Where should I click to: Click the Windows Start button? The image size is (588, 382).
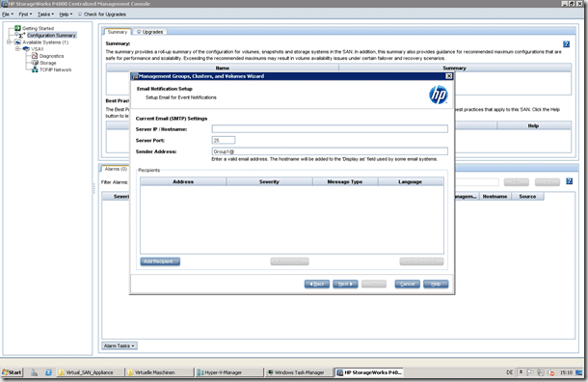12,372
